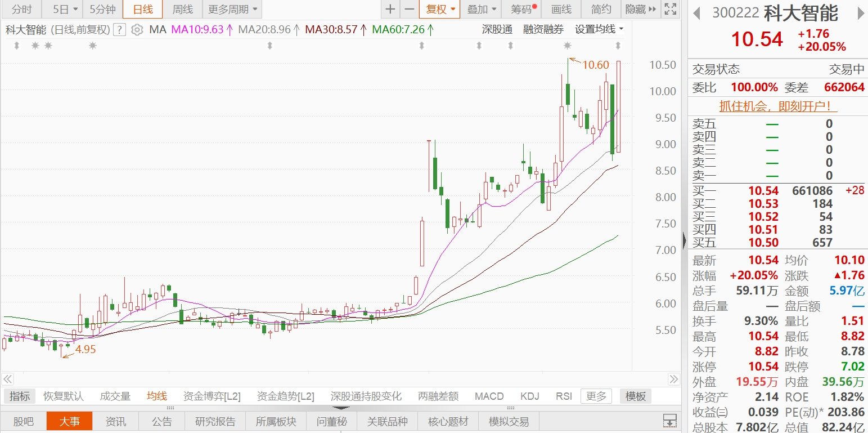Open MA indicator settings gear icon
The height and width of the screenshot is (433, 868).
pyautogui.click(x=137, y=30)
